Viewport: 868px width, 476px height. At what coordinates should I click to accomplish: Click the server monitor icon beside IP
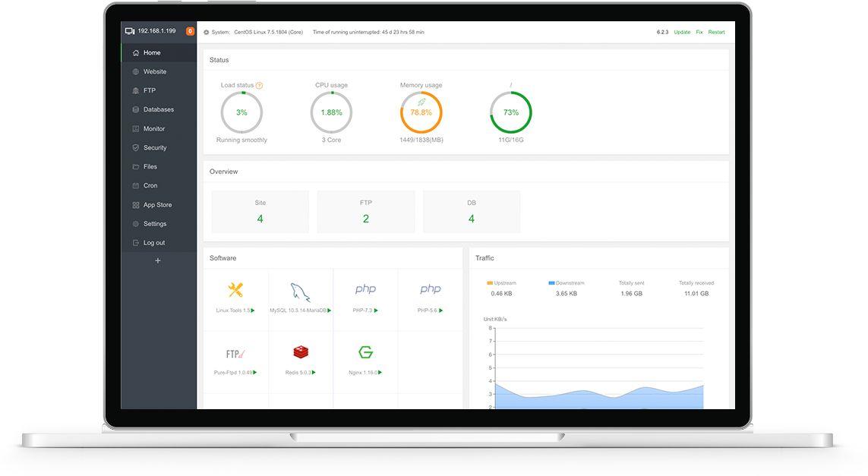(x=130, y=31)
